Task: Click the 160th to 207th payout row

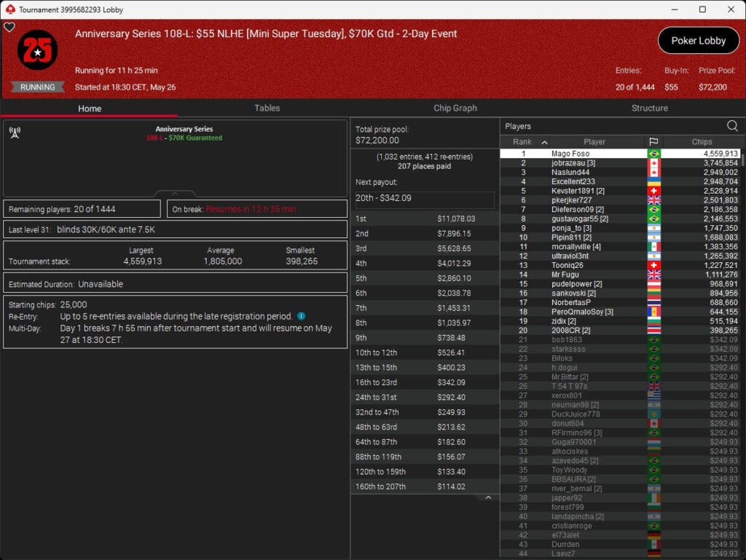Action: [x=425, y=486]
